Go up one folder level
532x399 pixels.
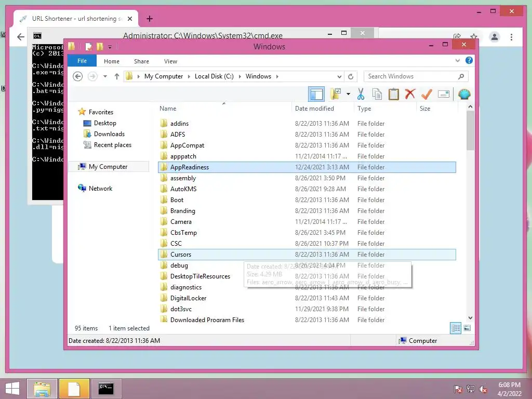[x=117, y=76]
